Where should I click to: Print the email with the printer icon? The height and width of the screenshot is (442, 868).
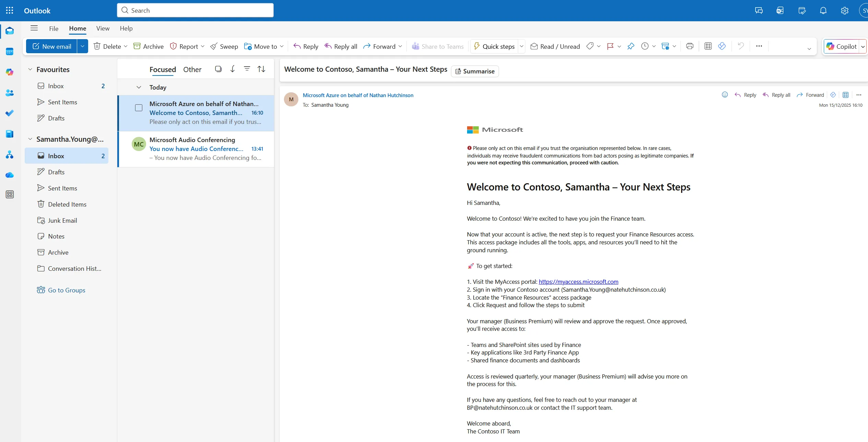[690, 46]
